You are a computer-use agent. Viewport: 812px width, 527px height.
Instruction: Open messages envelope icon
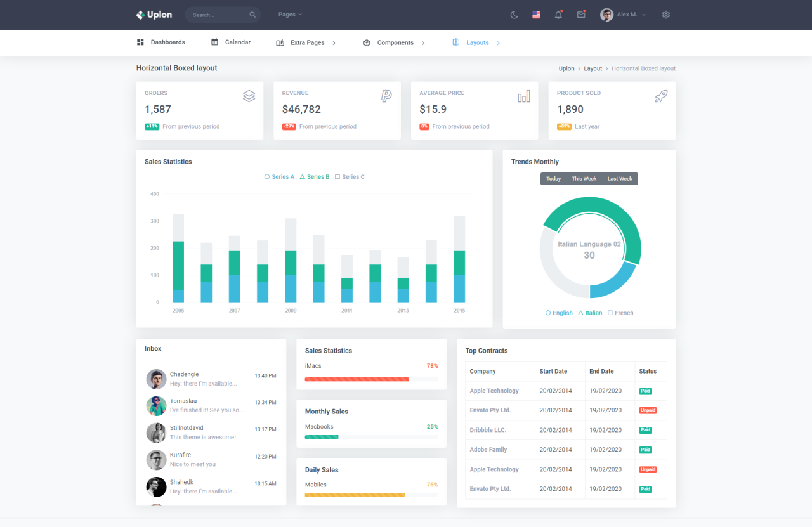coord(581,15)
